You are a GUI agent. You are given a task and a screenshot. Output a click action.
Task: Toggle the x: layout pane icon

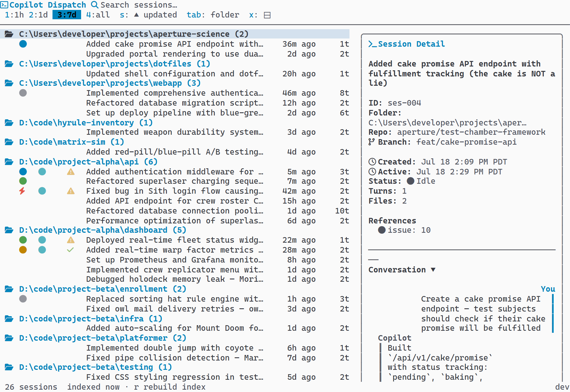click(x=267, y=15)
